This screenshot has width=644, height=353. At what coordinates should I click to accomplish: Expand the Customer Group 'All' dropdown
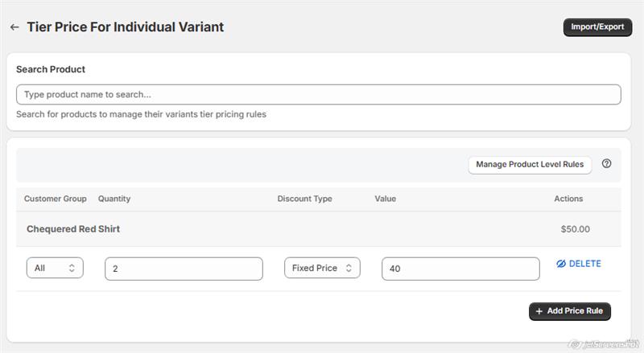click(x=55, y=269)
